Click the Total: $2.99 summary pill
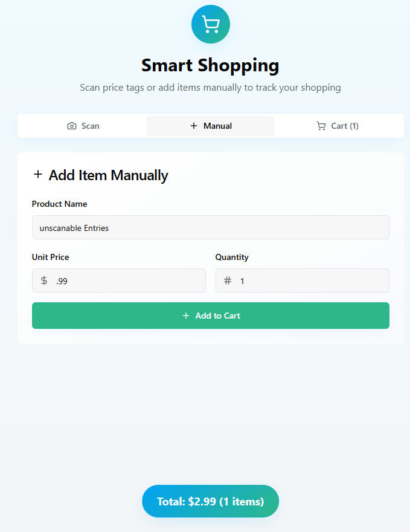This screenshot has height=532, width=410. [x=210, y=501]
